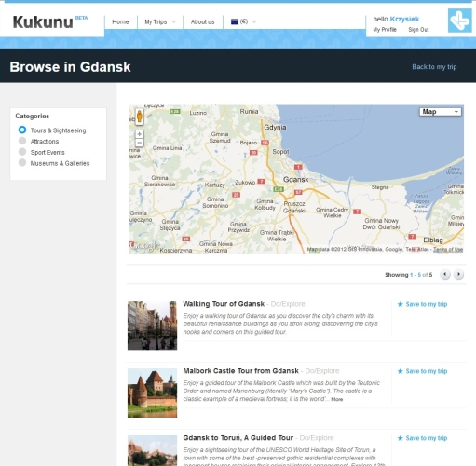476x466 pixels.
Task: Open the About us page
Action: [x=203, y=21]
